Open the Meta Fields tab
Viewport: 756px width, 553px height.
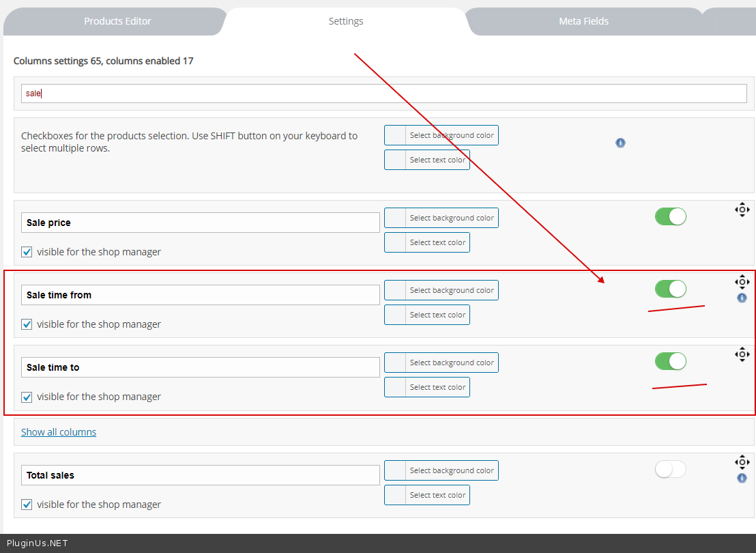click(x=583, y=21)
